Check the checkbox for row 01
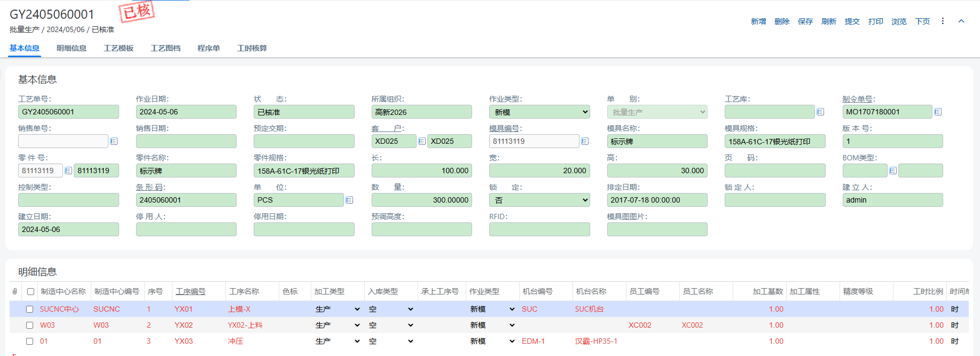980x356 pixels. pos(29,341)
